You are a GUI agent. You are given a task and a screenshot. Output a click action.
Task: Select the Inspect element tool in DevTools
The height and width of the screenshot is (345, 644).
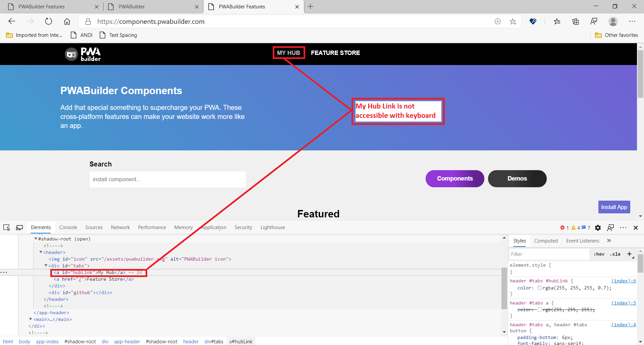click(x=6, y=227)
